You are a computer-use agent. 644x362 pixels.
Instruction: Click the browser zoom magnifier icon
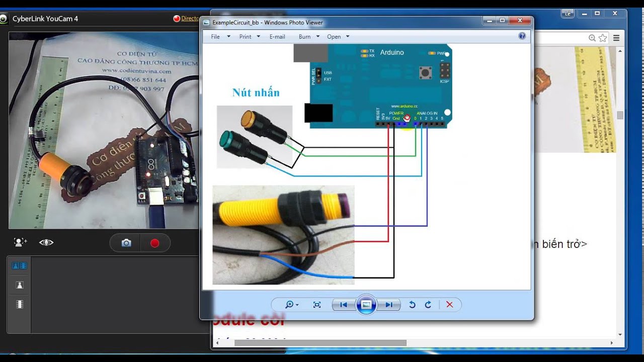point(592,38)
